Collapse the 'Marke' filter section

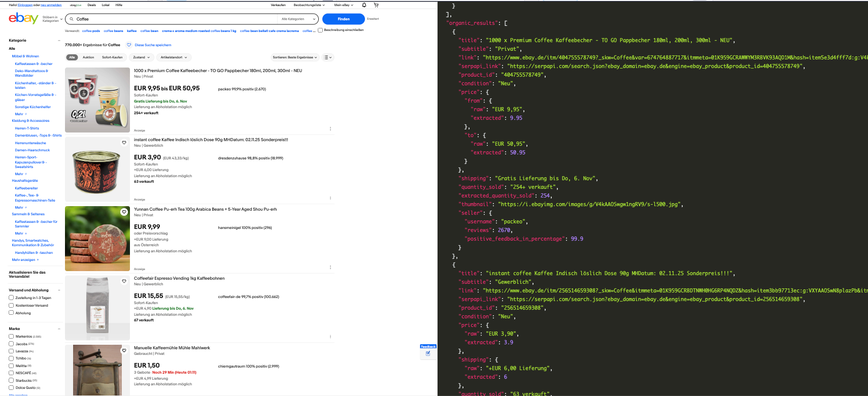tap(59, 329)
